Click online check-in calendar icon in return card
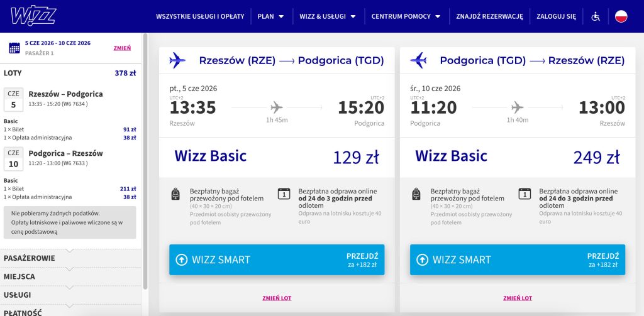Viewport: 644px width, 316px height. (525, 193)
